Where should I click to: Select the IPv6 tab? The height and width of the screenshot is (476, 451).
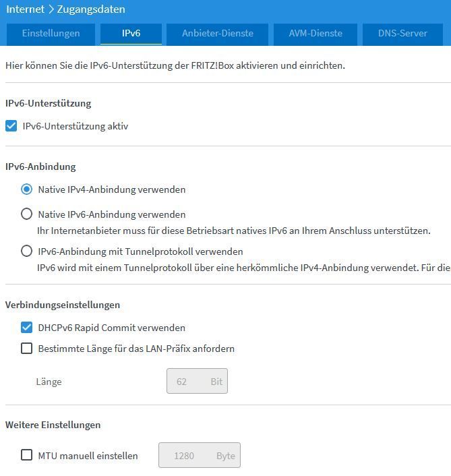[x=131, y=33]
